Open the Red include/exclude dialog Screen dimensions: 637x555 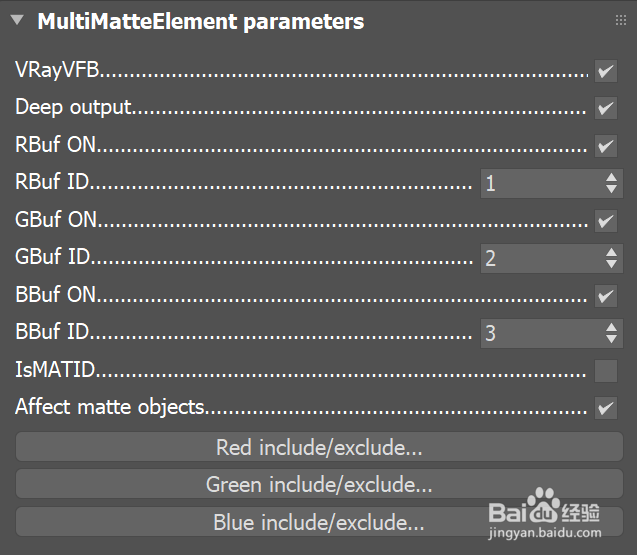pyautogui.click(x=319, y=447)
